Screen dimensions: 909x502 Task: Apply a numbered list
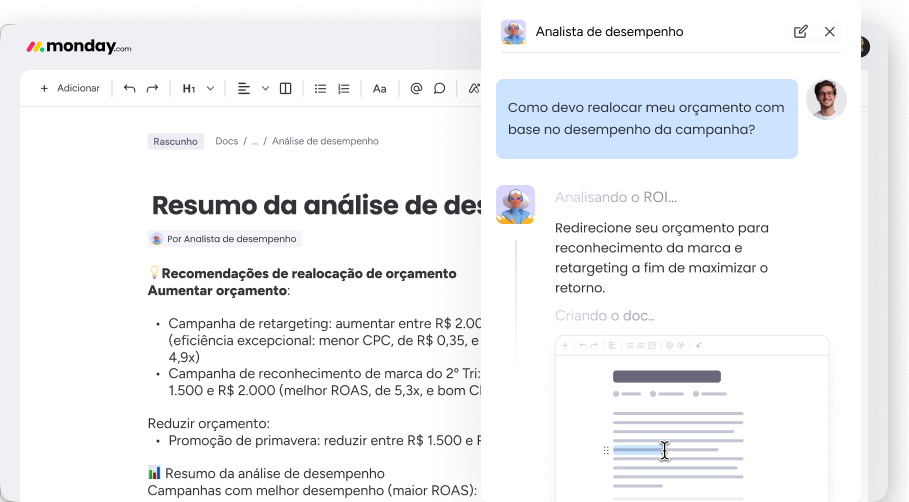pyautogui.click(x=344, y=88)
